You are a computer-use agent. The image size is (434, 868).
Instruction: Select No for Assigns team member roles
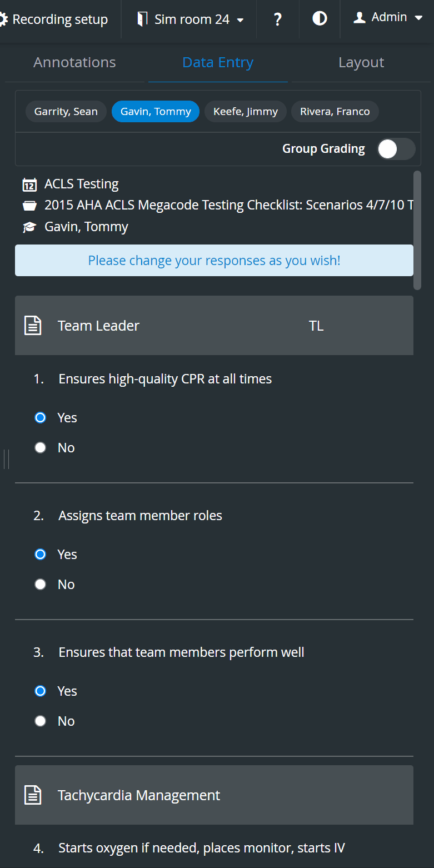(40, 585)
